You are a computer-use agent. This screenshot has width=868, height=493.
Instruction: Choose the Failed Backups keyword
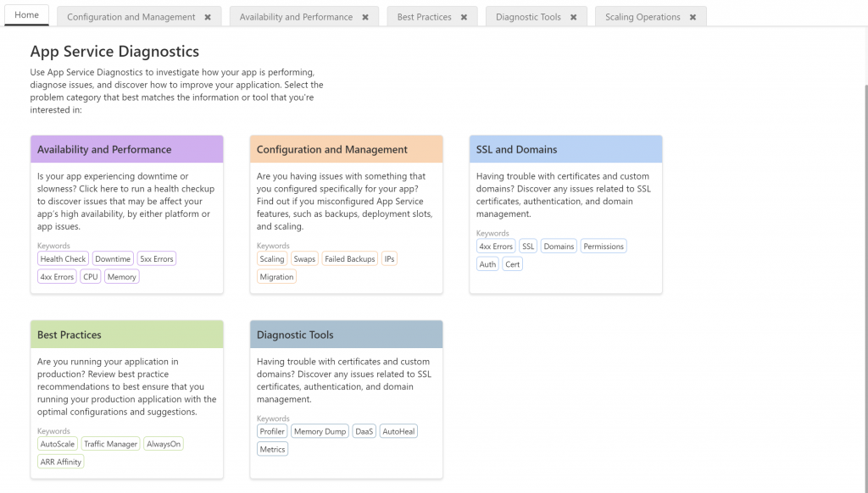coord(349,259)
